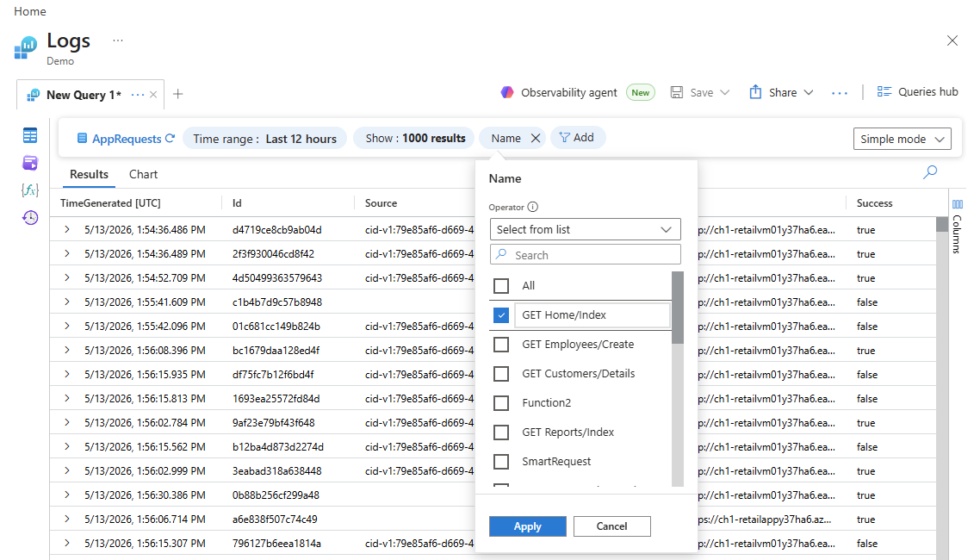Expand row with Id bc1679daa128ed4f
This screenshot has height=560, width=980.
coord(67,350)
